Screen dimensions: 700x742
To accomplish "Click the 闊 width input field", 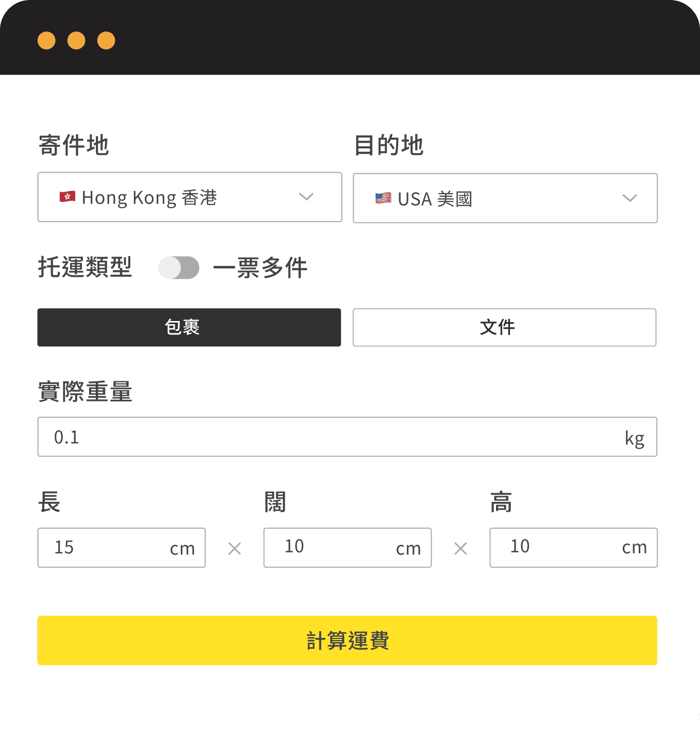I will coord(335,548).
